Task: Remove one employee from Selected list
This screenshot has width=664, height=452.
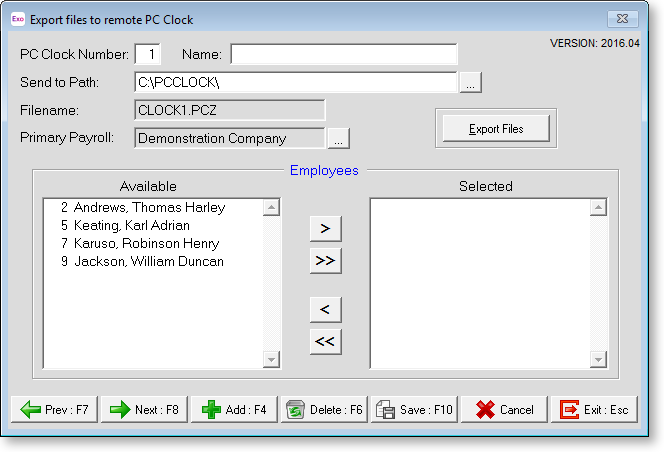Action: [325, 307]
